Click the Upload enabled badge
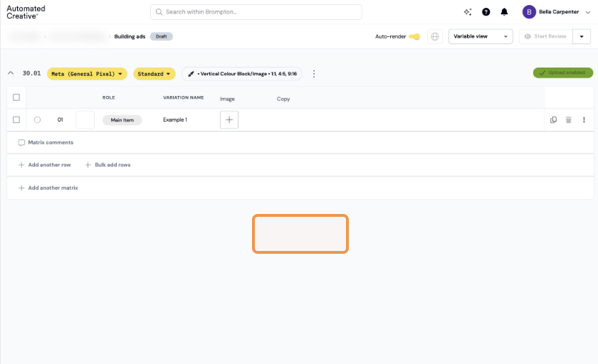The image size is (598, 364). (563, 73)
